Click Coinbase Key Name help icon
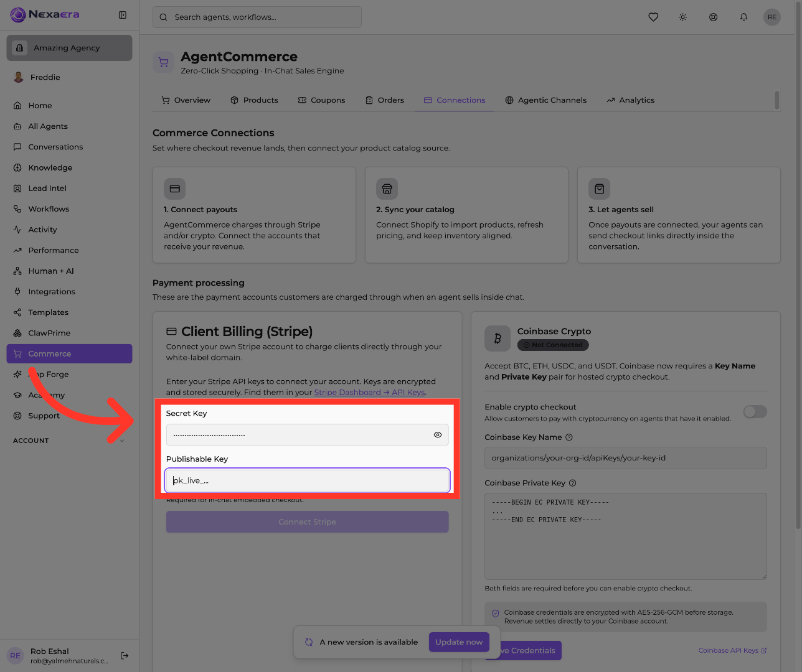The height and width of the screenshot is (672, 802). click(569, 437)
